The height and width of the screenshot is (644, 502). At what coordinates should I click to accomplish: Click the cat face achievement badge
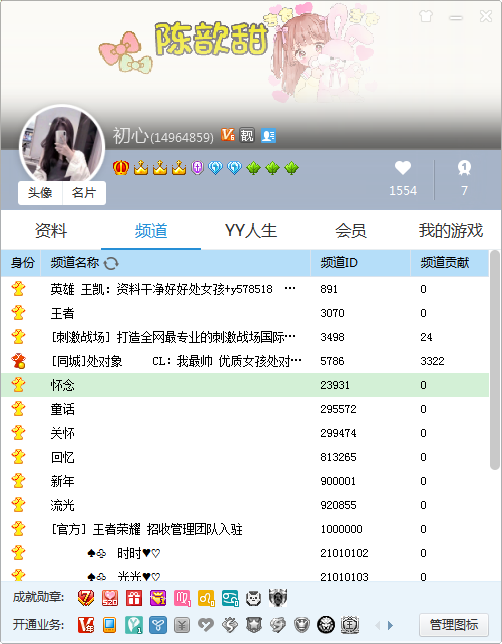253,598
